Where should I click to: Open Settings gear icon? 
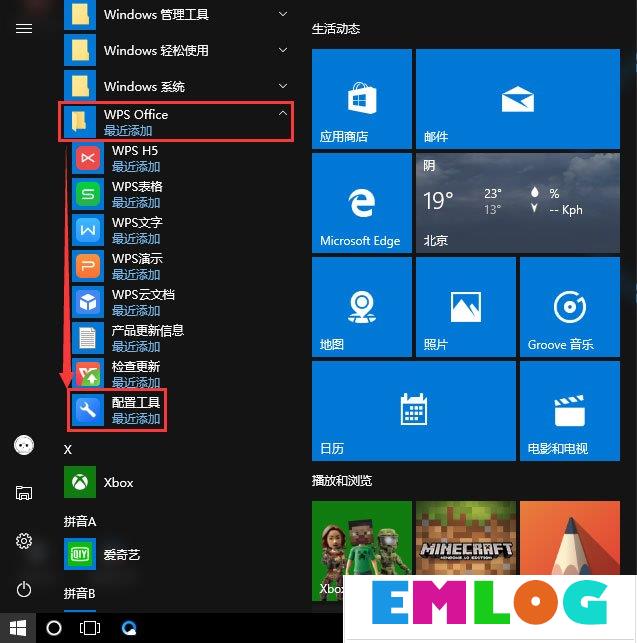[24, 541]
